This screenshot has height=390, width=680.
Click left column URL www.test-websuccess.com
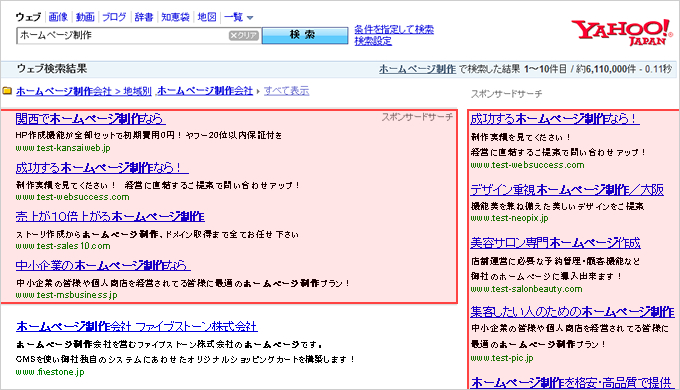[72, 197]
